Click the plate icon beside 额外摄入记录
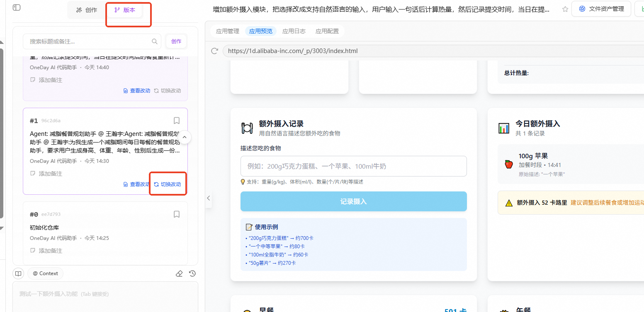The height and width of the screenshot is (312, 644). click(247, 128)
